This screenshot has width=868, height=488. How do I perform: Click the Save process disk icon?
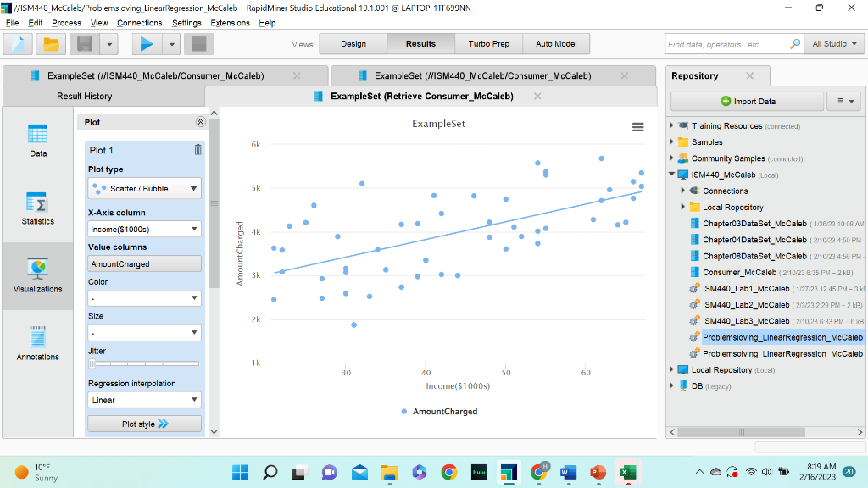coord(85,44)
